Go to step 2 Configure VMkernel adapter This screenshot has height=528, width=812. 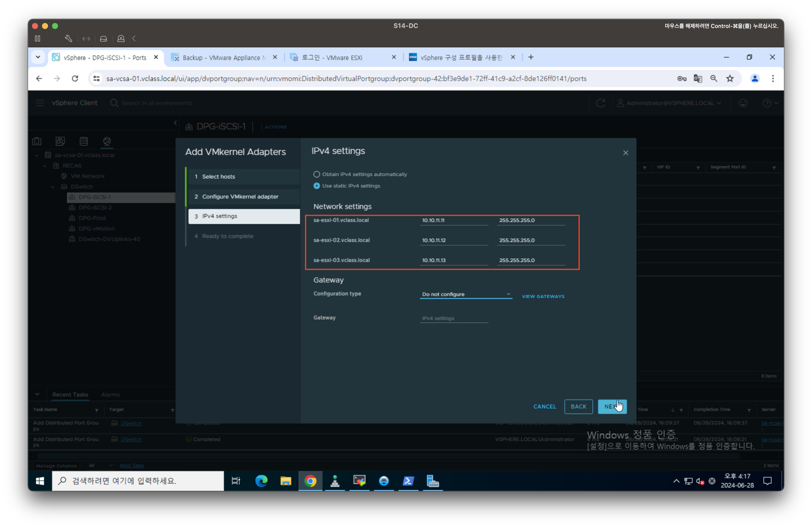coord(240,196)
